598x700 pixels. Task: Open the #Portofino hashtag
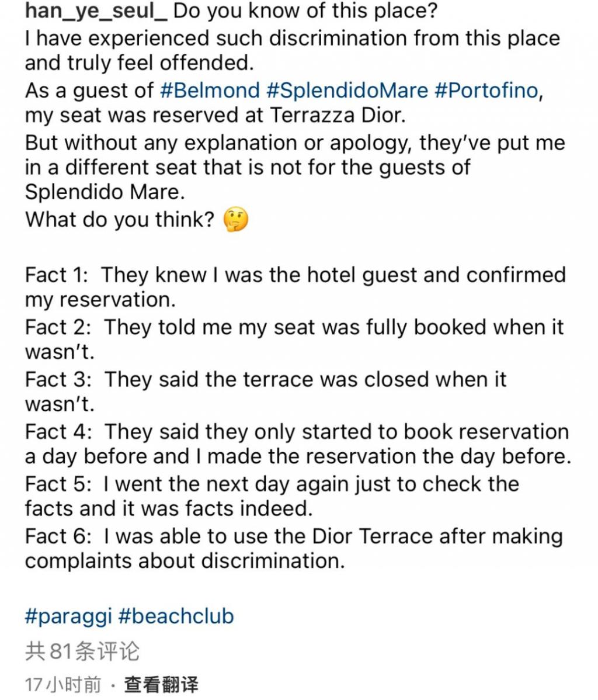pos(486,91)
